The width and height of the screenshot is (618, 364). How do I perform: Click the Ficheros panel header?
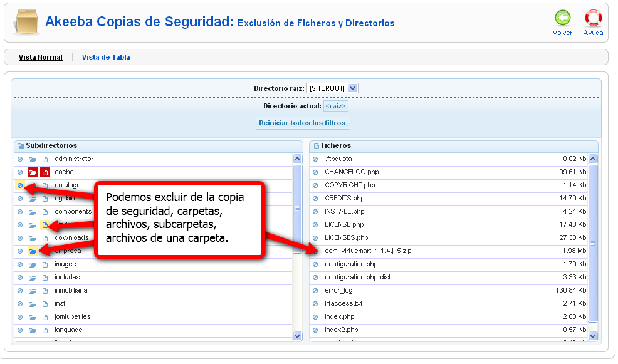(455, 147)
